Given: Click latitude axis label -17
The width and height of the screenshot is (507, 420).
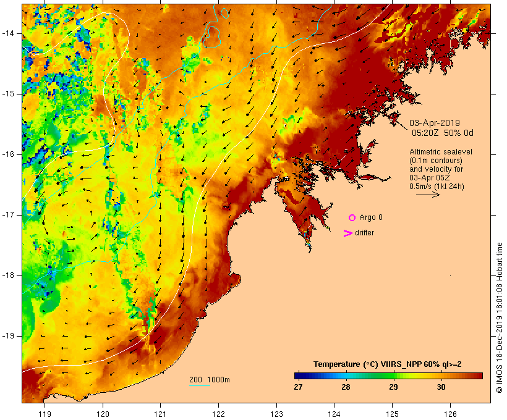Looking at the screenshot, I should [x=8, y=215].
